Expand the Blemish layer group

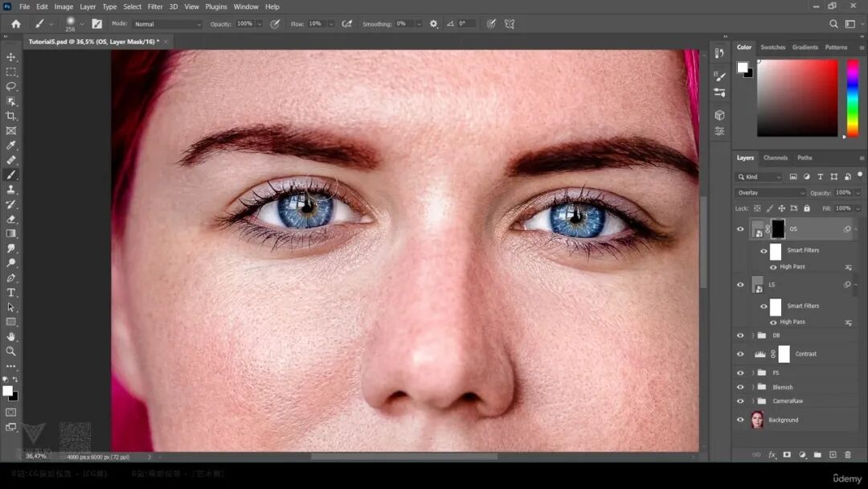coord(753,387)
